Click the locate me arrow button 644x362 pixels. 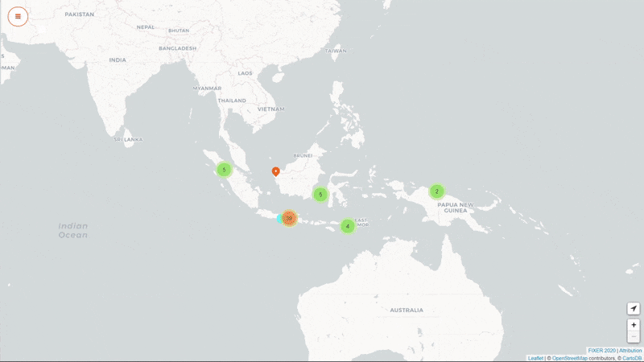point(634,309)
